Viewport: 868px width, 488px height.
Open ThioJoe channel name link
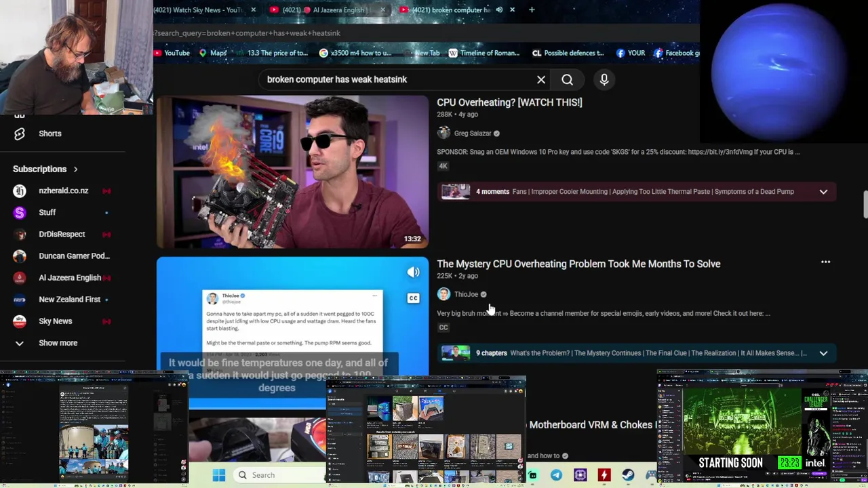466,294
